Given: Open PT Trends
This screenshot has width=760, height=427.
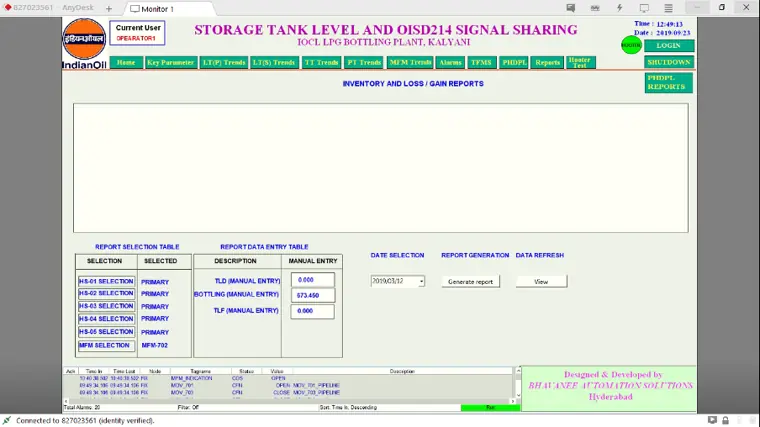Looking at the screenshot, I should tap(364, 63).
